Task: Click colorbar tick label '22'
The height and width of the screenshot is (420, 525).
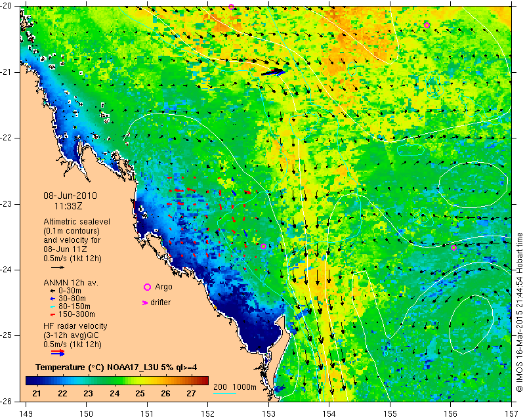Action: tap(62, 394)
